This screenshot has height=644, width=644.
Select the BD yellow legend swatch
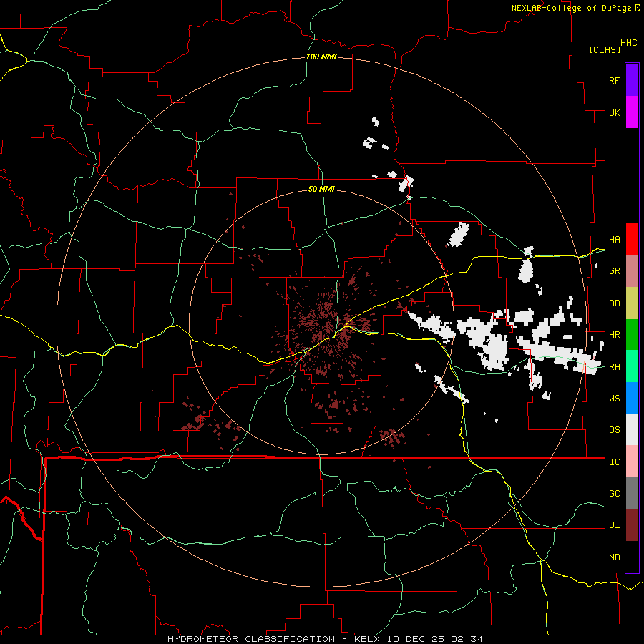click(632, 303)
